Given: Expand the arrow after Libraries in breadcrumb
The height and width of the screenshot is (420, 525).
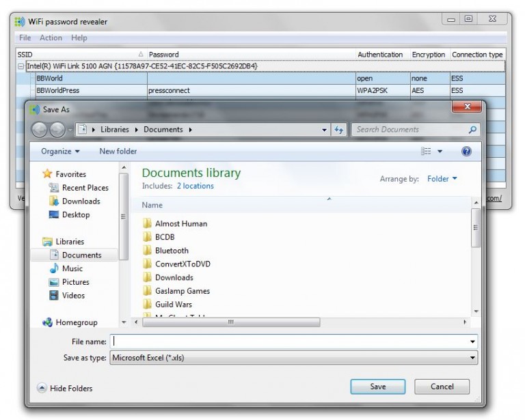Looking at the screenshot, I should [x=137, y=130].
